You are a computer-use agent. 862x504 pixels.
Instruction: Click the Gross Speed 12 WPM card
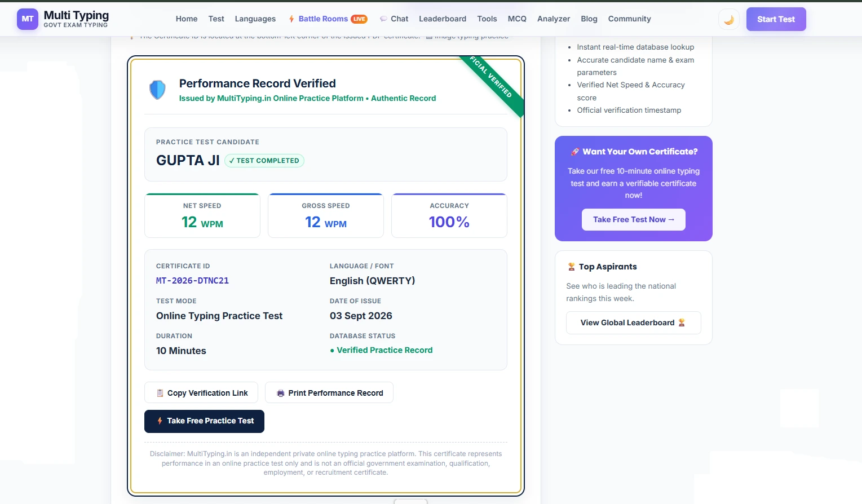point(326,215)
